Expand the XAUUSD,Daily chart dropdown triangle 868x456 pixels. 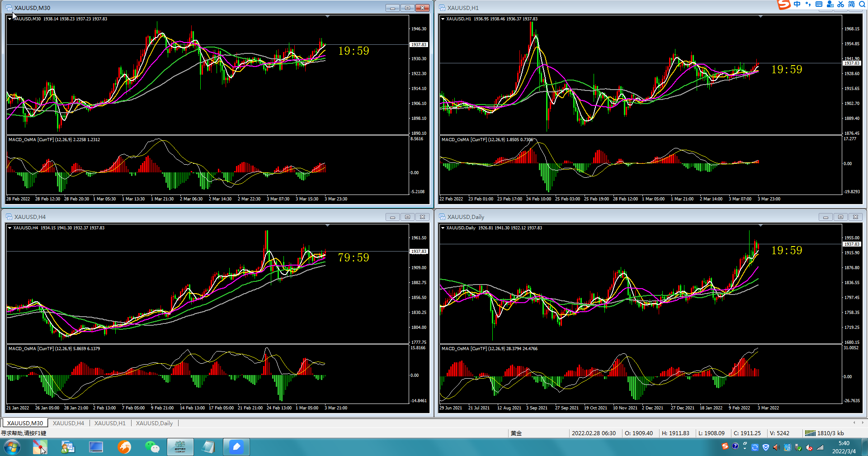pyautogui.click(x=443, y=228)
